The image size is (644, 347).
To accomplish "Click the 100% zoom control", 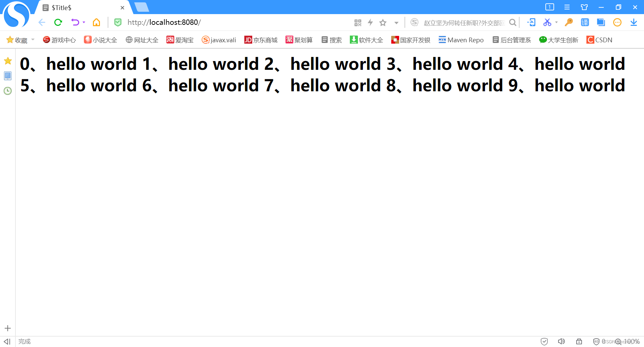I will (x=628, y=342).
